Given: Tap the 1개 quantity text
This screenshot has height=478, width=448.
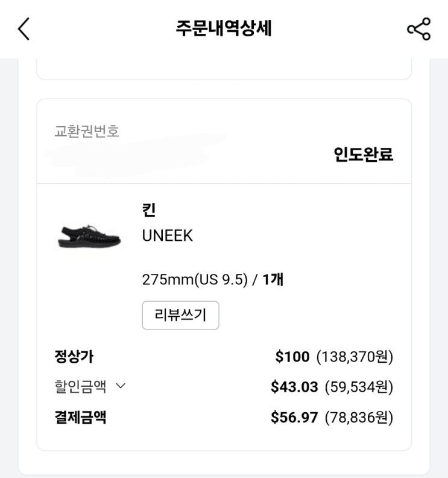Looking at the screenshot, I should [273, 280].
